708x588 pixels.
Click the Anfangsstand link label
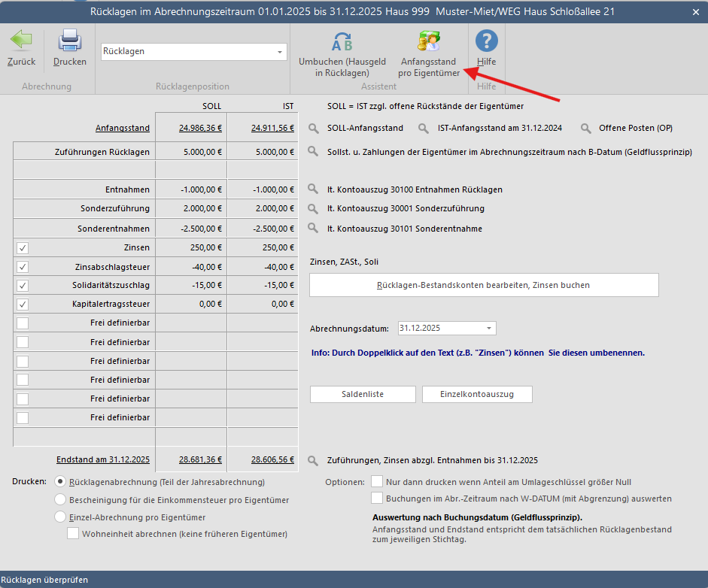coord(123,128)
